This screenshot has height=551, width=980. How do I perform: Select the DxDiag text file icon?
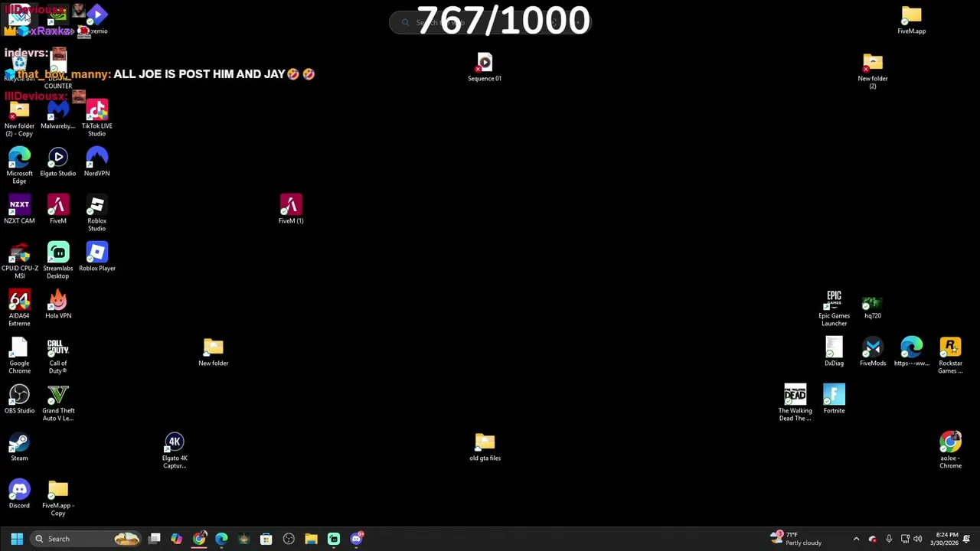[x=834, y=352]
